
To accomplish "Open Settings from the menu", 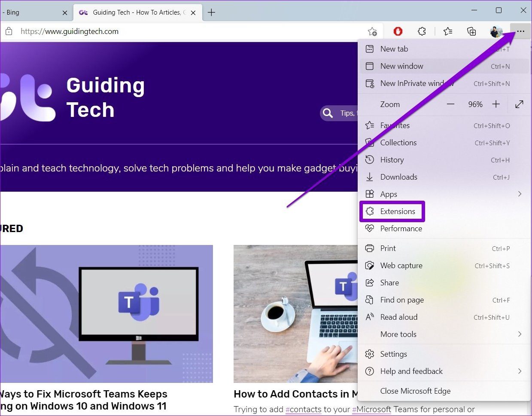I will click(x=444, y=354).
